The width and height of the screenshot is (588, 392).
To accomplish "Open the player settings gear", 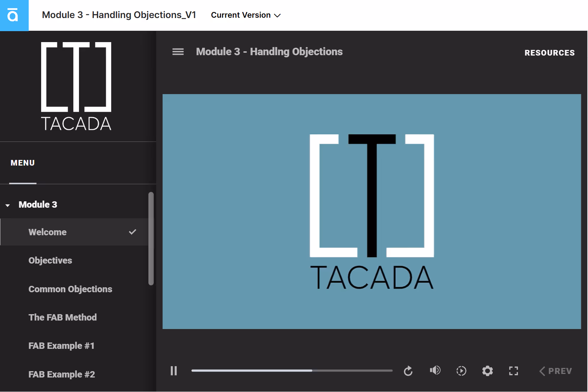I will click(487, 371).
